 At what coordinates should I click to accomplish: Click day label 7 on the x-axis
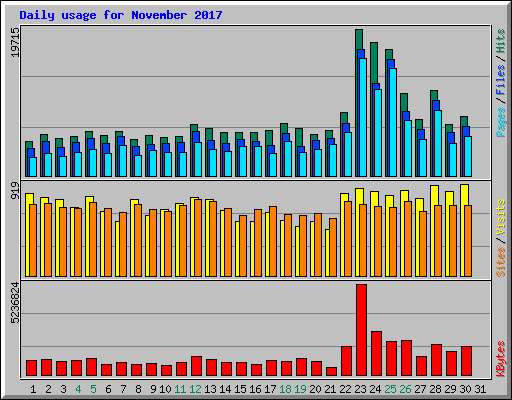(123, 389)
